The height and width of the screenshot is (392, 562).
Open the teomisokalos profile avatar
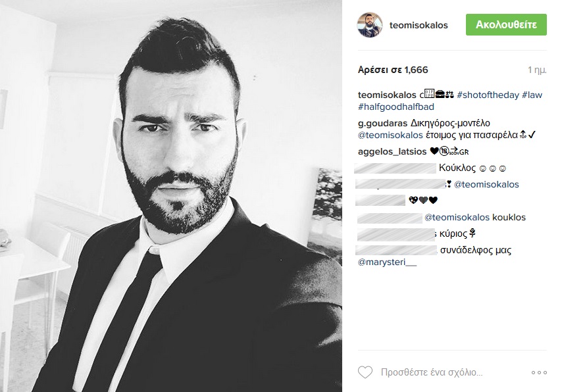370,25
